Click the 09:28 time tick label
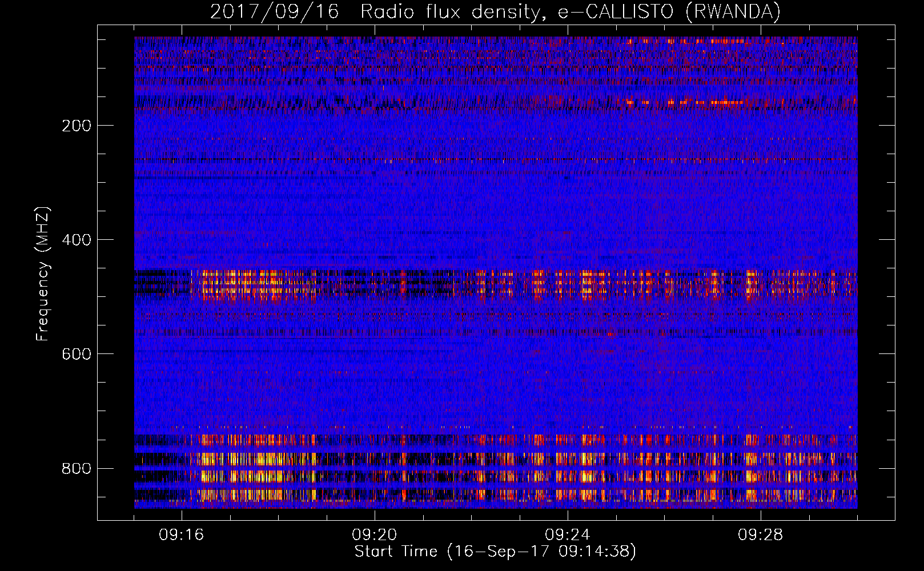 (x=761, y=535)
